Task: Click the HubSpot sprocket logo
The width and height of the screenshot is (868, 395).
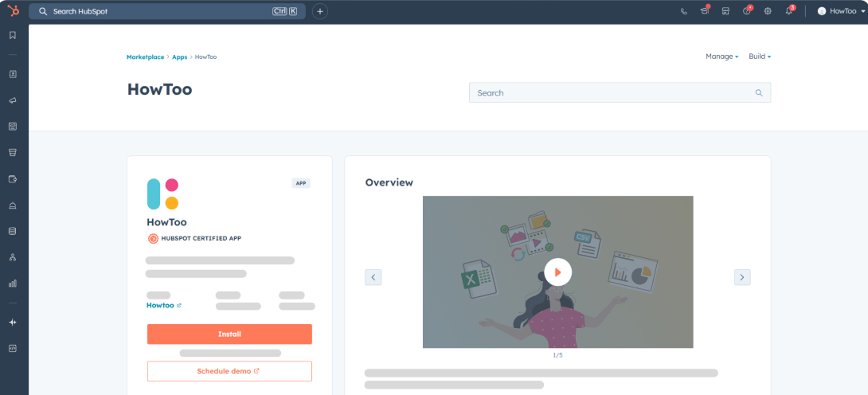Action: click(x=14, y=11)
